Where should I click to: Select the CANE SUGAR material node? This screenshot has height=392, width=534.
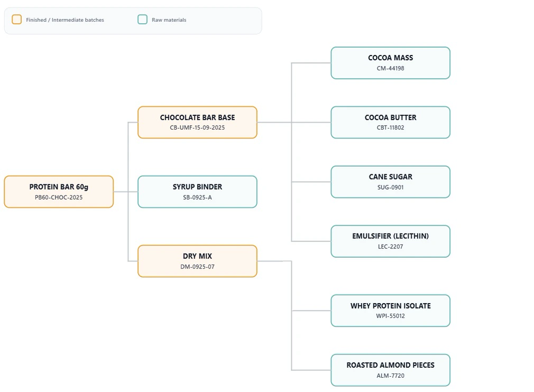coord(390,182)
